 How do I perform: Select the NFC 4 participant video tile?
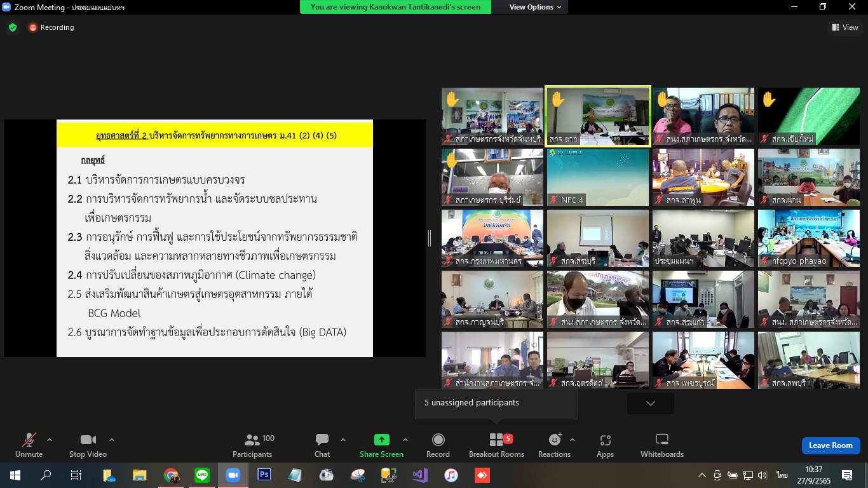(598, 177)
